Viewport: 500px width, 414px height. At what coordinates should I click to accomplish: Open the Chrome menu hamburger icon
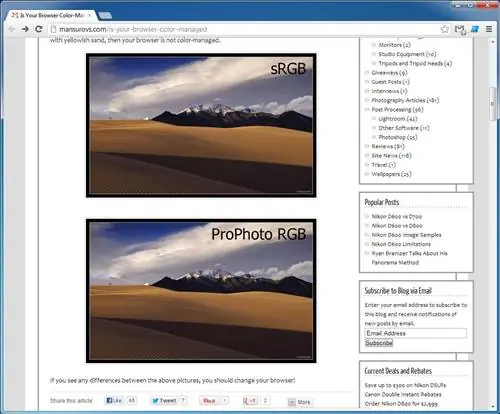(489, 29)
